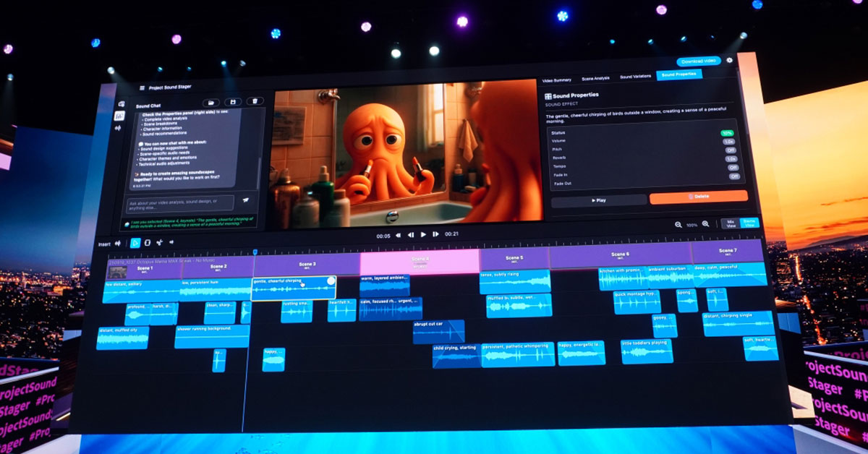The image size is (868, 454).
Task: Open settings via the gear icon
Action: (729, 61)
